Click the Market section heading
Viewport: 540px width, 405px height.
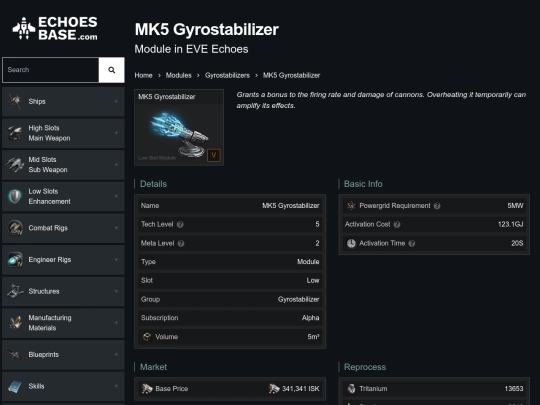click(x=153, y=367)
